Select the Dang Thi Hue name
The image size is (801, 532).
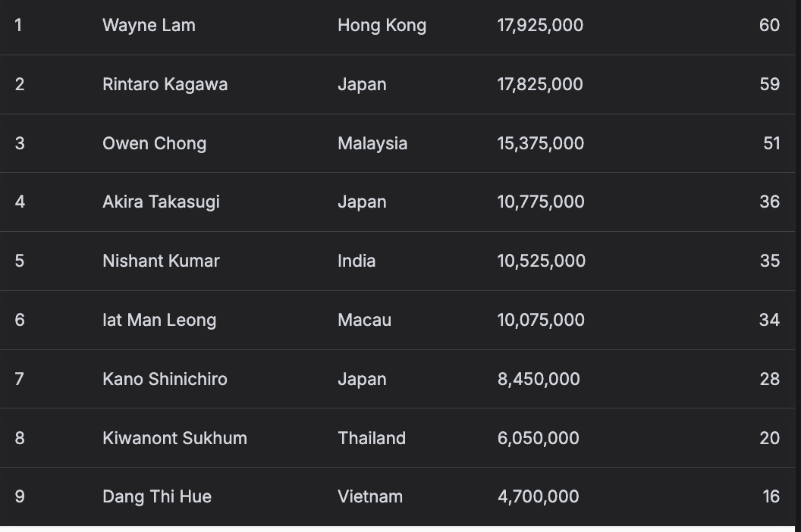(157, 497)
